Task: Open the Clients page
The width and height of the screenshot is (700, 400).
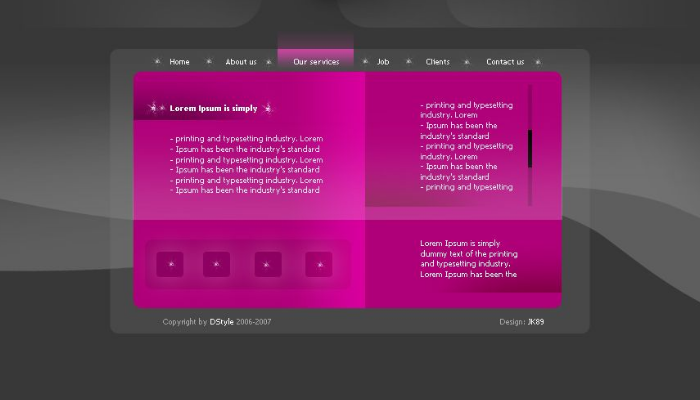Action: 438,62
